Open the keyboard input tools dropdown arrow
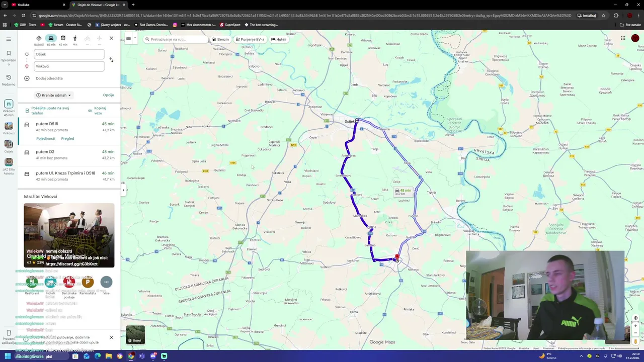This screenshot has width=644, height=362. pyautogui.click(x=135, y=39)
